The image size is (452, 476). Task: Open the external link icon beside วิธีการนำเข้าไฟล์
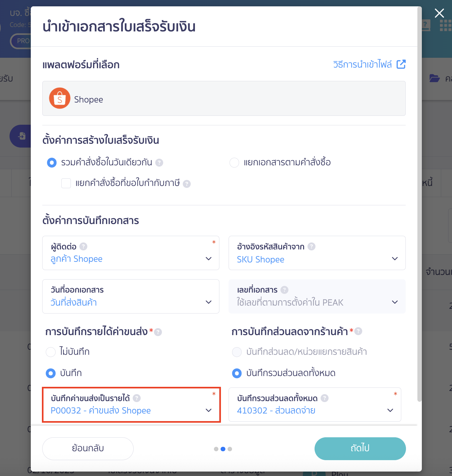[x=401, y=64]
